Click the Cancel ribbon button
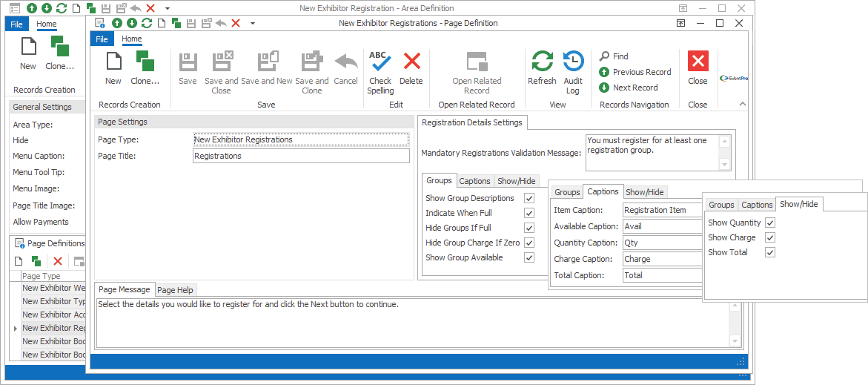868x385 pixels. pos(346,69)
